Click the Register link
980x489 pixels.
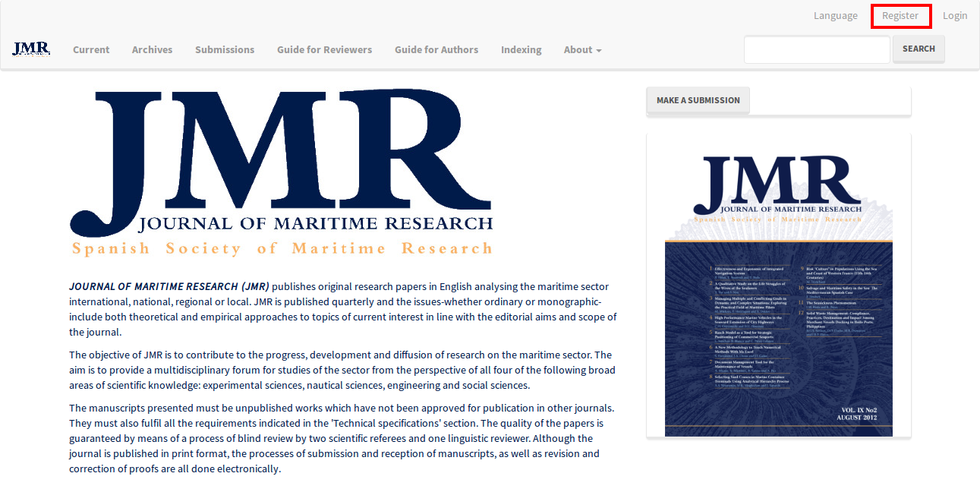pos(900,15)
